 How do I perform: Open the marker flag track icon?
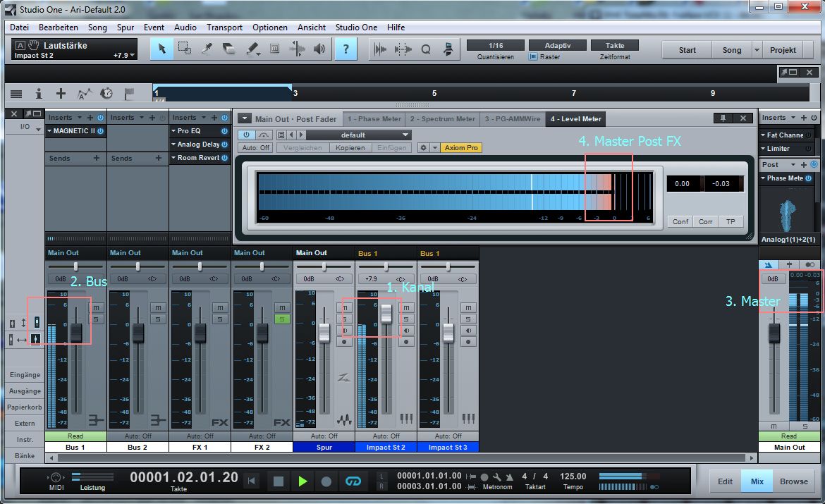tap(129, 94)
